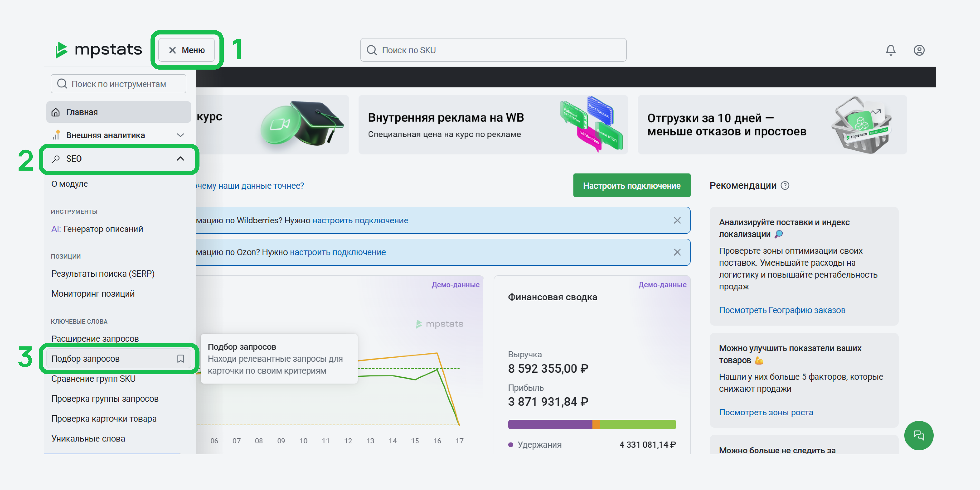Open Проверка группы запросов item

click(x=105, y=399)
